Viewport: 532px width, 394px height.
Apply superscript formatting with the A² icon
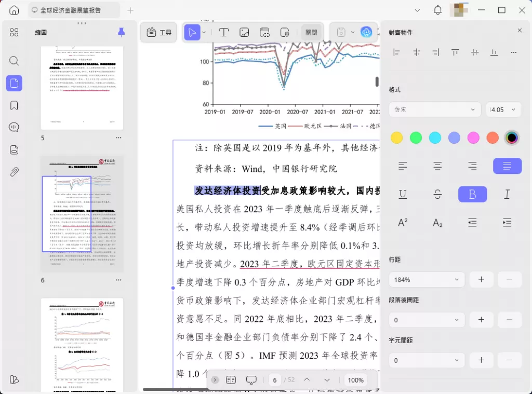pos(402,223)
